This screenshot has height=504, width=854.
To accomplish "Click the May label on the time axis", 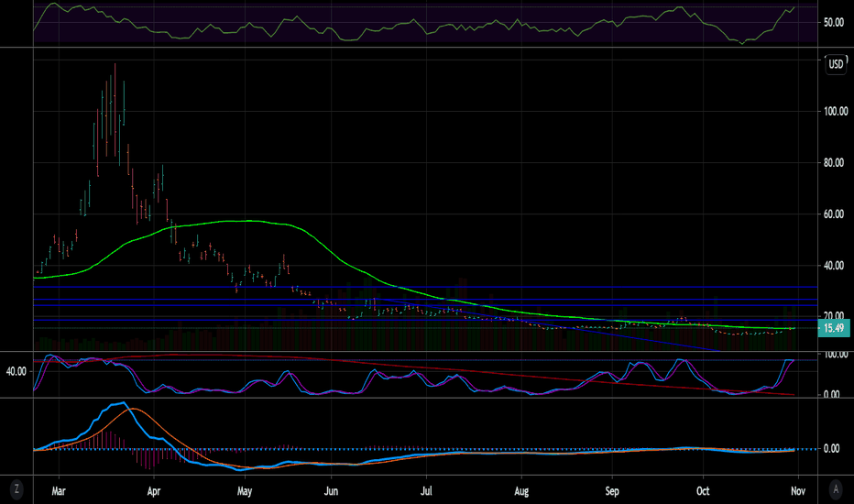I will click(x=245, y=491).
